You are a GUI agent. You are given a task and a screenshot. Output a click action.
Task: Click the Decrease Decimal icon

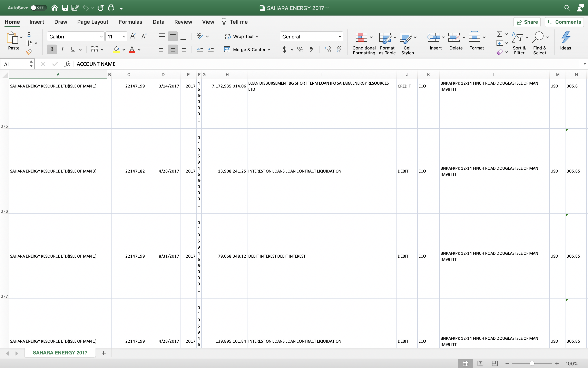[x=338, y=50]
